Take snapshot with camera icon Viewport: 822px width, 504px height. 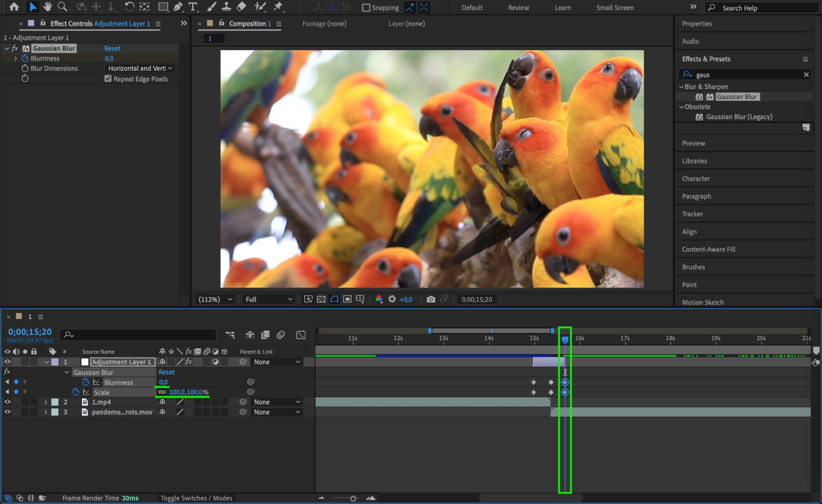[431, 299]
